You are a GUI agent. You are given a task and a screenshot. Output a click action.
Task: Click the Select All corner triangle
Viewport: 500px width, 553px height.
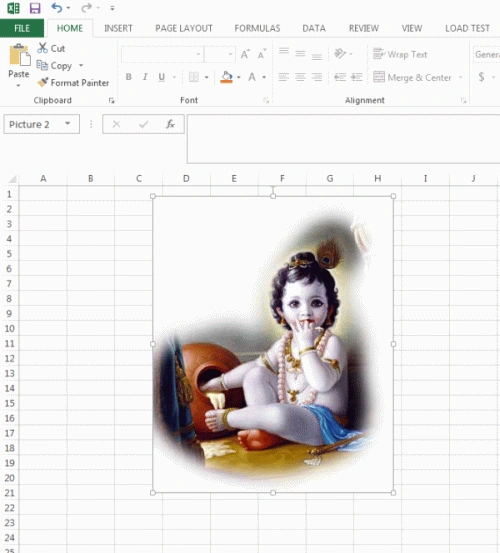click(12, 179)
